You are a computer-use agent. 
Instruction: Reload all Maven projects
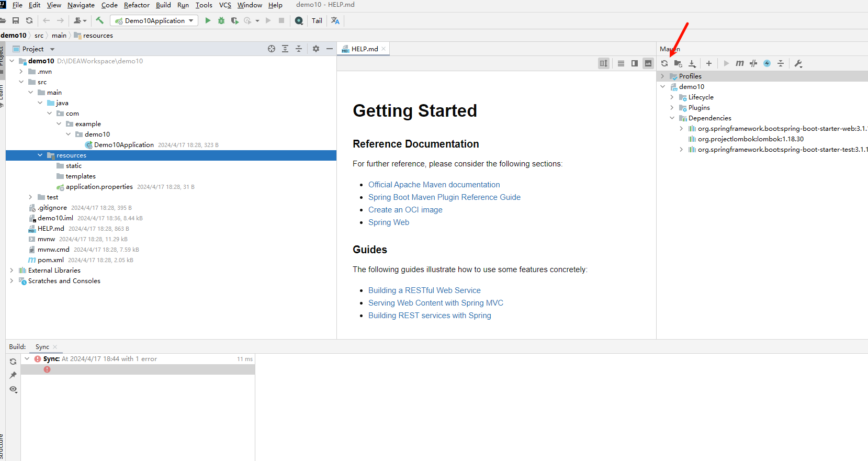pyautogui.click(x=664, y=63)
